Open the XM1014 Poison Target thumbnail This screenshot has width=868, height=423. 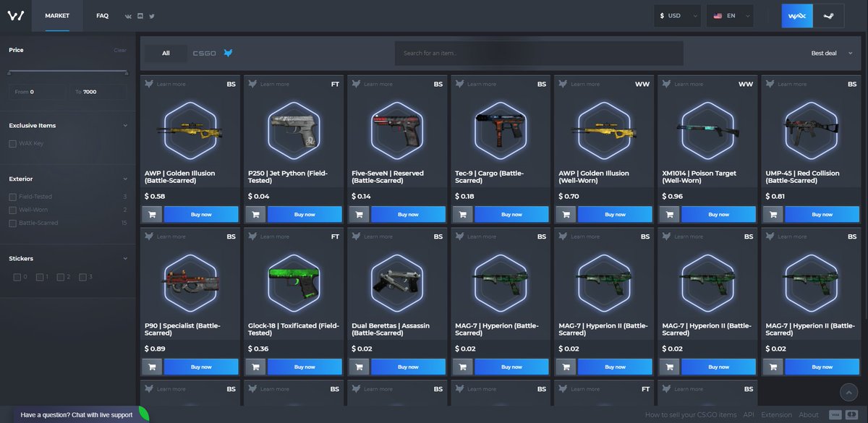coord(706,130)
